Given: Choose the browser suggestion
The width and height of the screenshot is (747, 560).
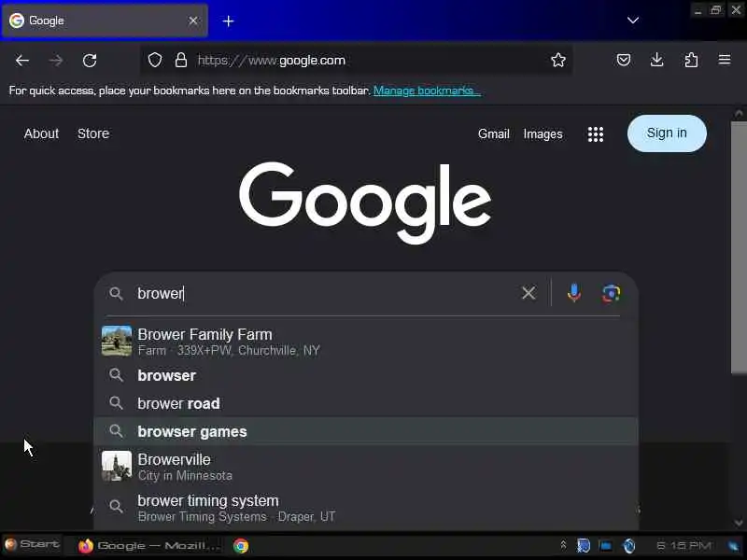Looking at the screenshot, I should coord(366,376).
